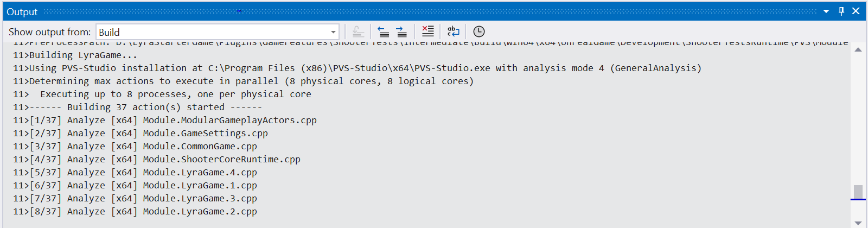The width and height of the screenshot is (868, 228).
Task: Pin the Output panel with auto-hide
Action: click(x=841, y=11)
